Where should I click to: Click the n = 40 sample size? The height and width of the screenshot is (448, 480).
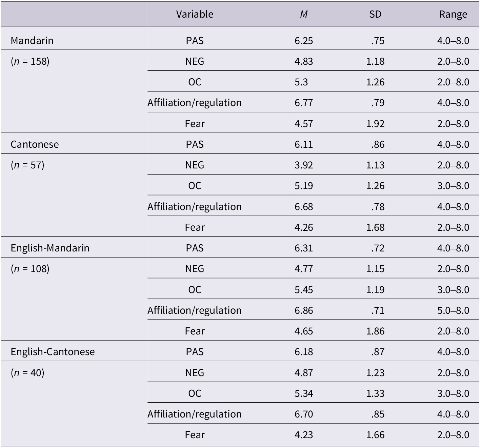click(x=27, y=373)
